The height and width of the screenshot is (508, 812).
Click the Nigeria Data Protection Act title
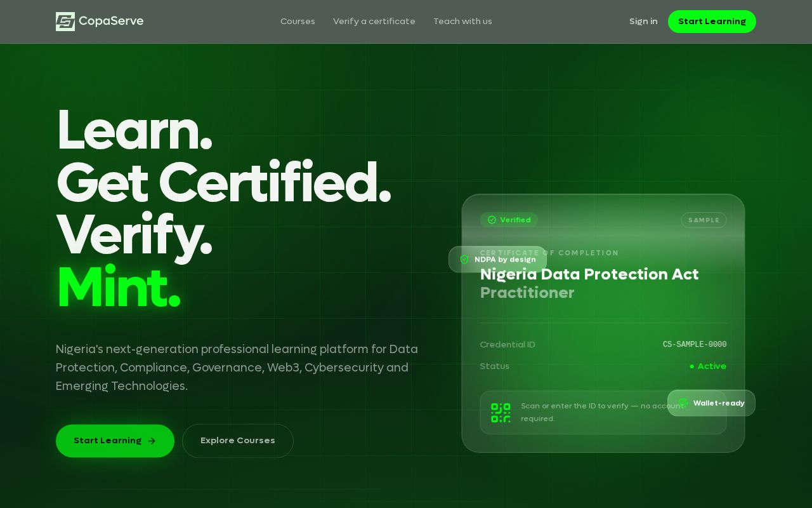pyautogui.click(x=589, y=274)
